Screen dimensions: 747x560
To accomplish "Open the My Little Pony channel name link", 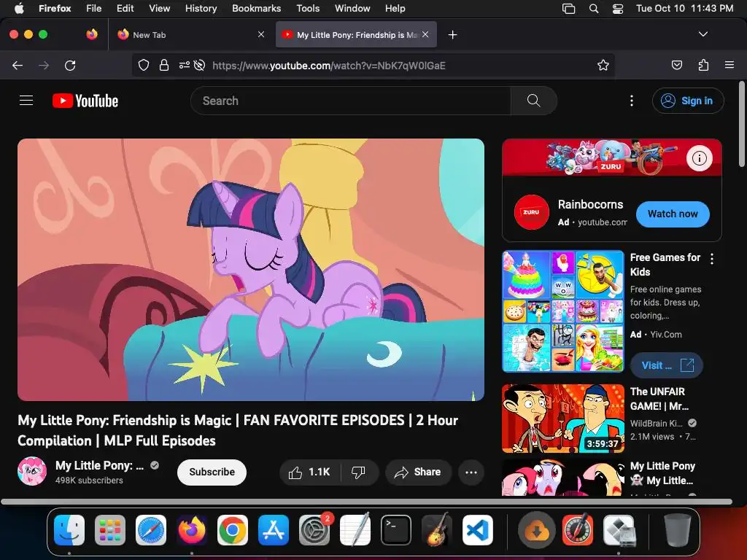I will pos(99,465).
